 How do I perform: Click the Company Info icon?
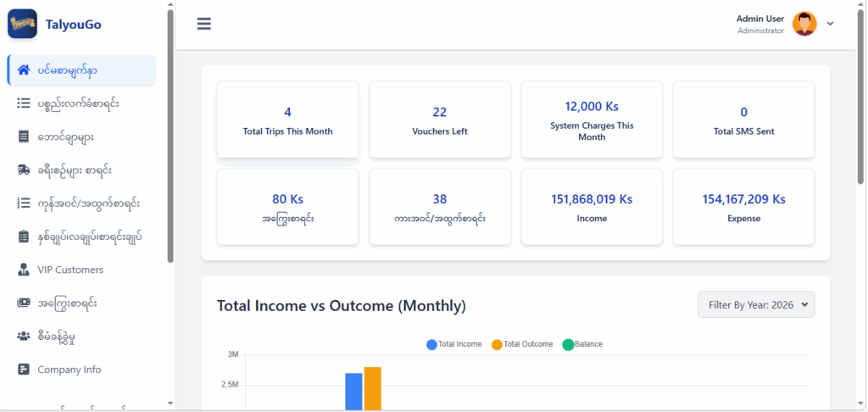(x=24, y=370)
